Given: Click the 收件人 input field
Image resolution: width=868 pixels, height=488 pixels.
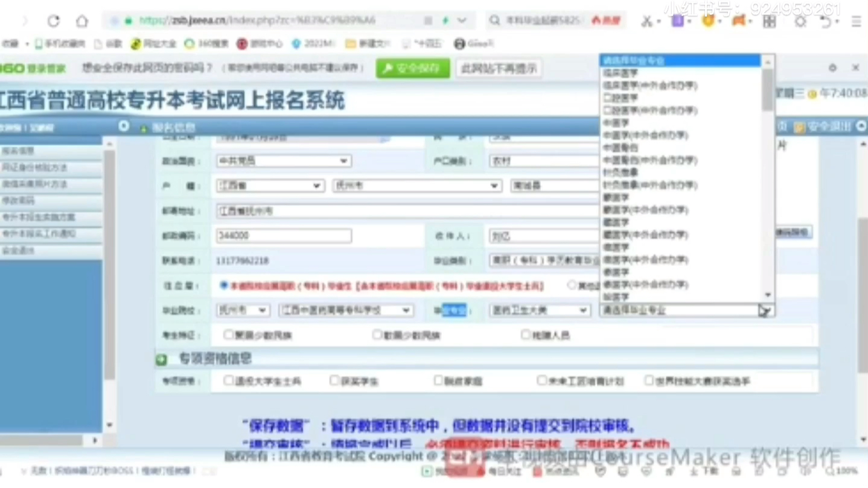Looking at the screenshot, I should pyautogui.click(x=544, y=236).
